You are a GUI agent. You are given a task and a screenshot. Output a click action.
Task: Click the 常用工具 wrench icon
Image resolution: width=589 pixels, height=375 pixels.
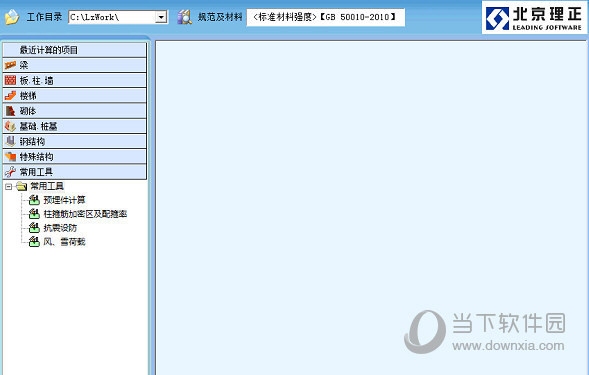[x=10, y=172]
